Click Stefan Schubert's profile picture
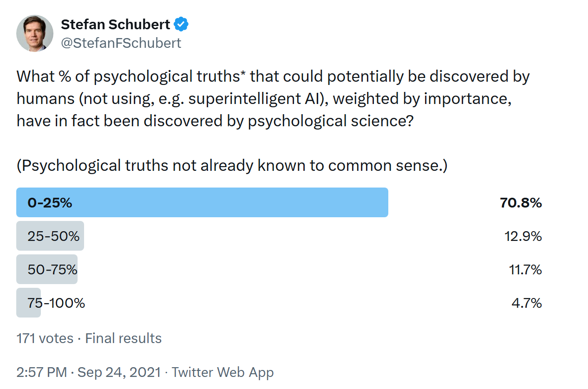 pyautogui.click(x=35, y=33)
